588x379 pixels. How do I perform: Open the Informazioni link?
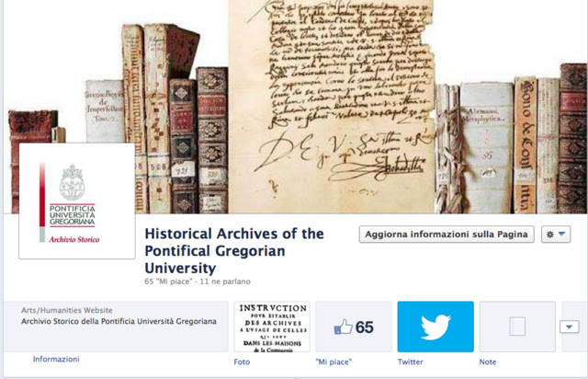(56, 359)
